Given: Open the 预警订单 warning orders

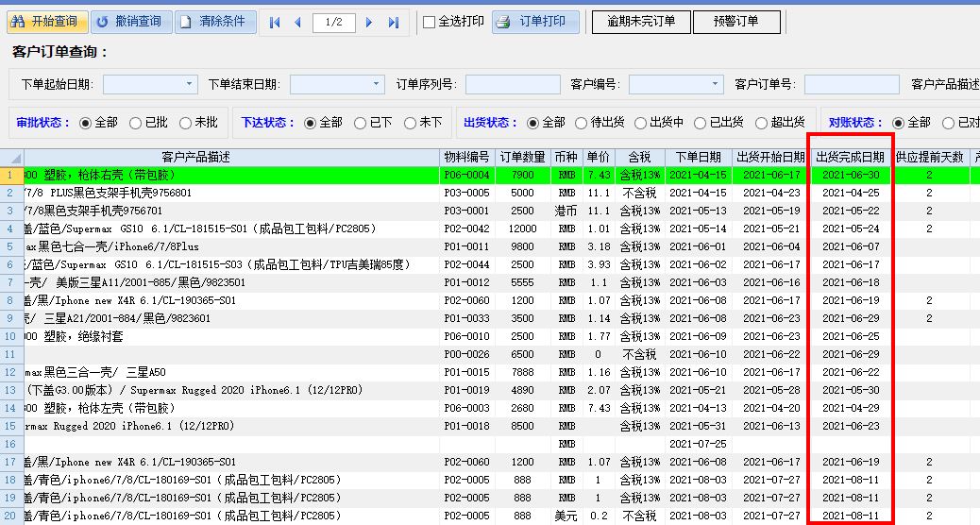Looking at the screenshot, I should pos(736,22).
